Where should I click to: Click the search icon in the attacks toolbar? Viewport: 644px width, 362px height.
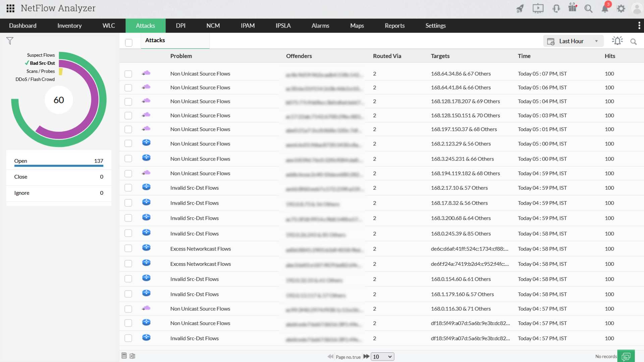click(633, 42)
